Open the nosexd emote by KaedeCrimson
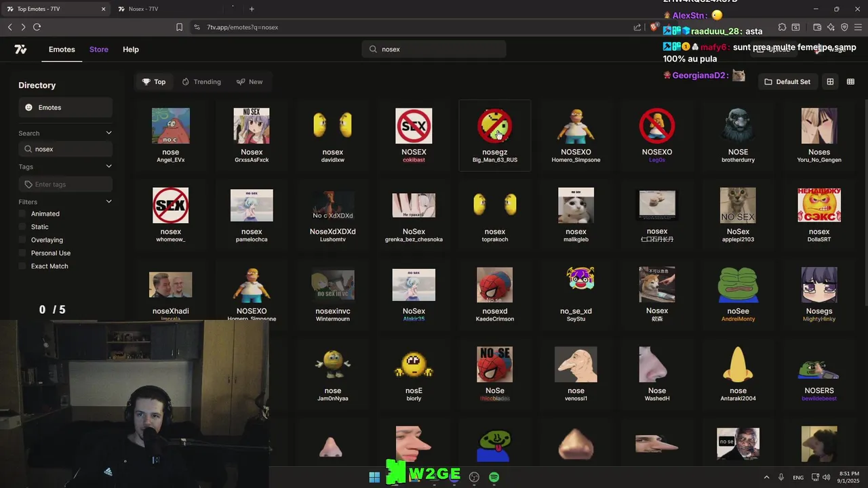Screen dimensions: 868x488 tap(495, 295)
